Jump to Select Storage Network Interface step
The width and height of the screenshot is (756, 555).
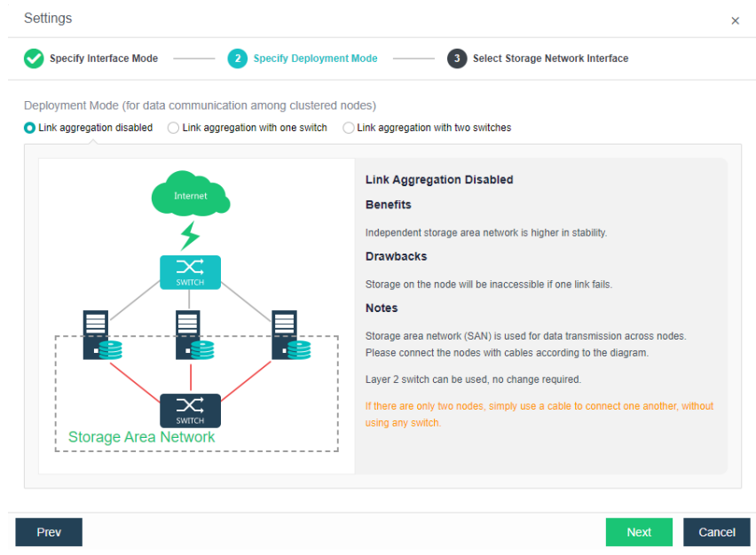pyautogui.click(x=550, y=59)
